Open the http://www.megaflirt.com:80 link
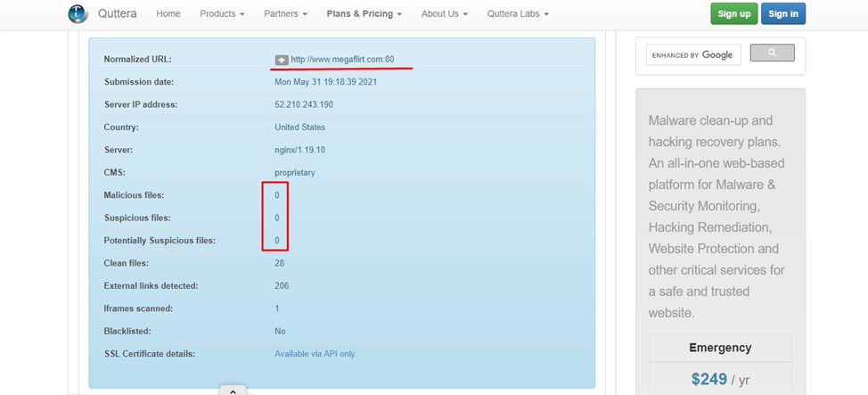 (x=343, y=59)
